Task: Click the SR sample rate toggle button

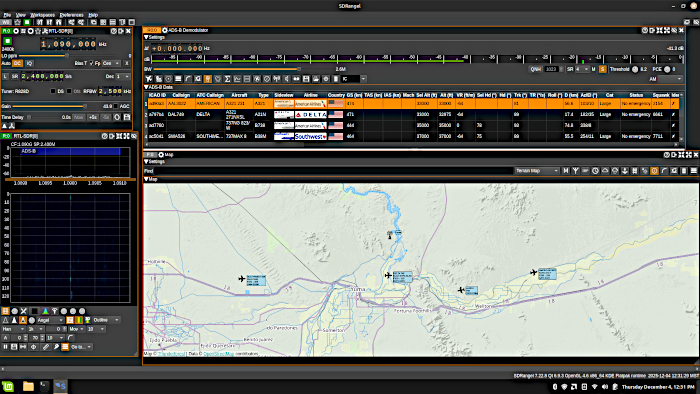Action: (15, 76)
